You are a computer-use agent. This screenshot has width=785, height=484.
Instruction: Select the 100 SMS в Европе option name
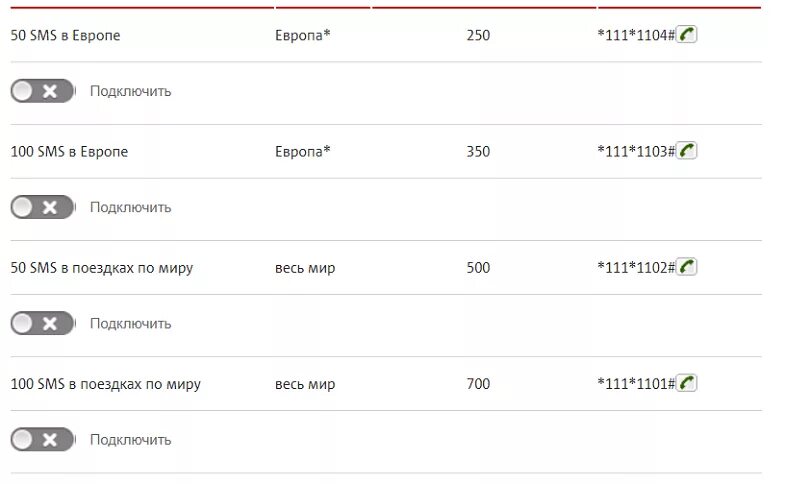70,152
